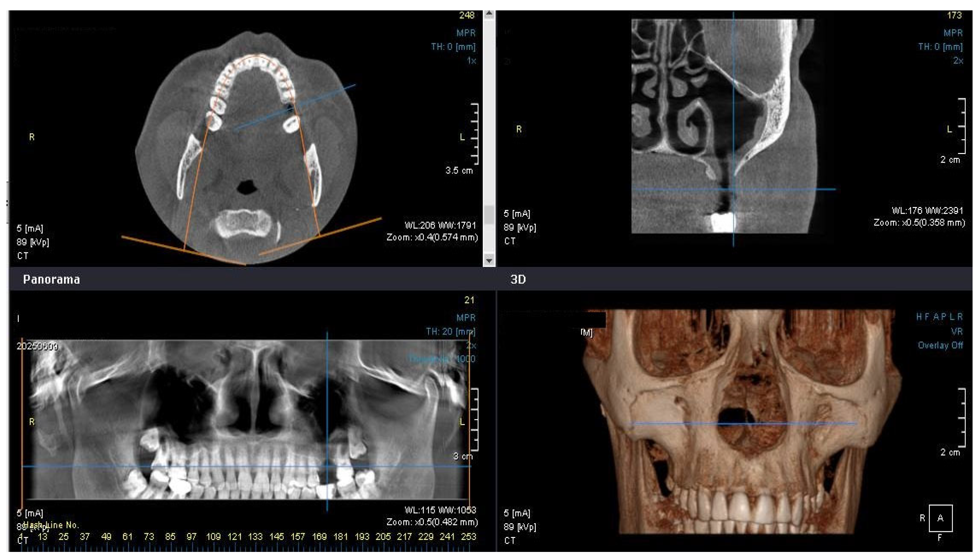Click hash line number 85

[x=170, y=536]
